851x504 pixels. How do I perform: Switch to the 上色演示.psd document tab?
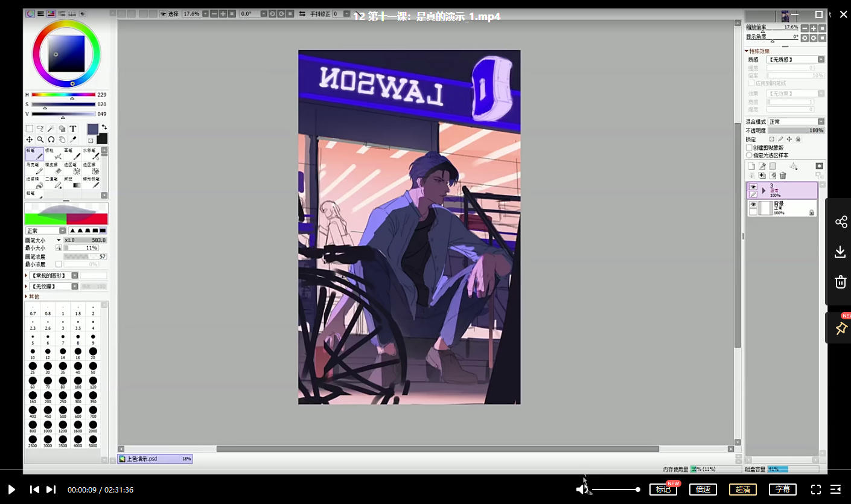[155, 459]
